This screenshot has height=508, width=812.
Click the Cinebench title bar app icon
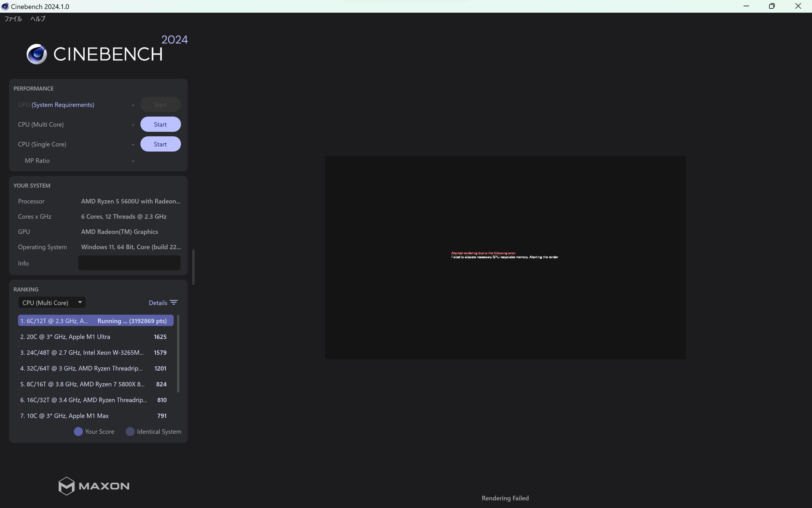coord(5,6)
